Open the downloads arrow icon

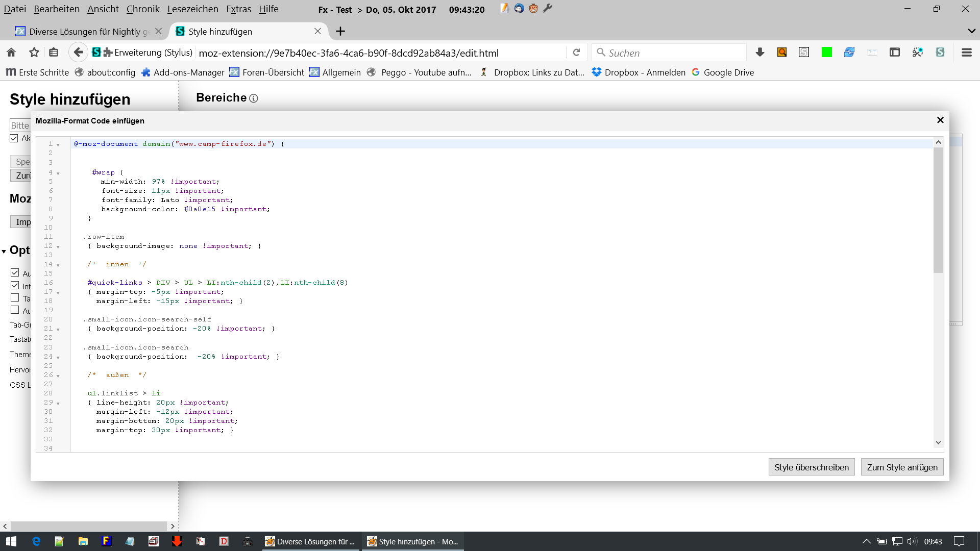[x=759, y=53]
